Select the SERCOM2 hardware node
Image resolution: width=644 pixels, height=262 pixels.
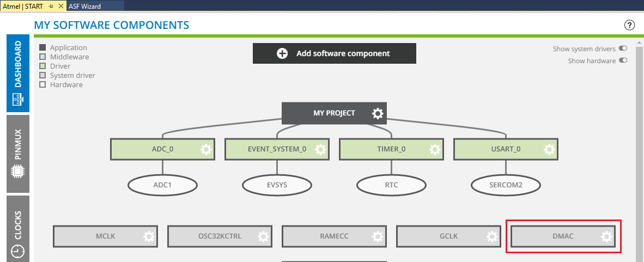click(x=505, y=185)
